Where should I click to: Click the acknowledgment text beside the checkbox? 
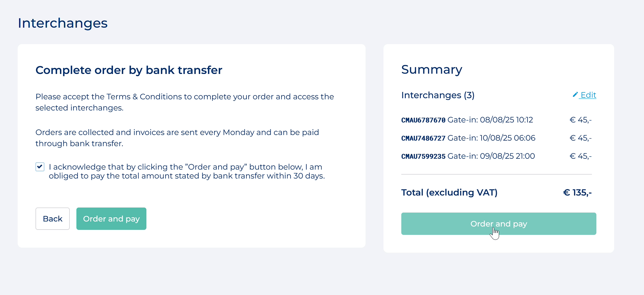point(186,171)
